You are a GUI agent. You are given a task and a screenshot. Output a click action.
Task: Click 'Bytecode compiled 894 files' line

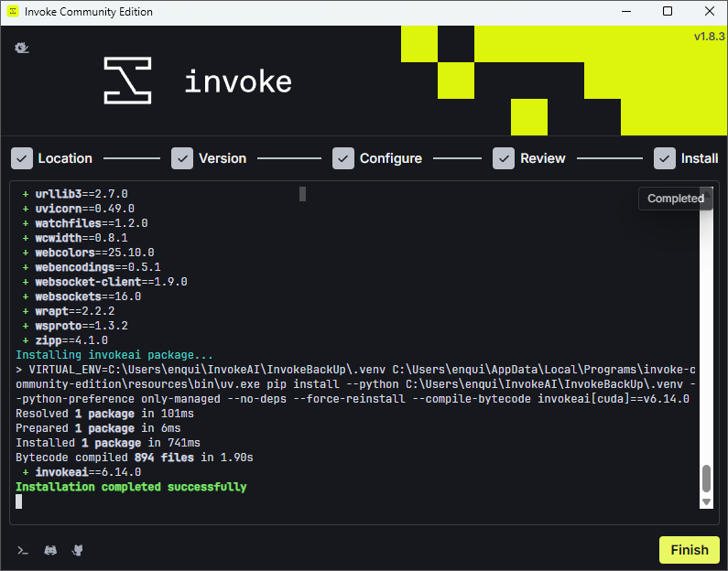(x=135, y=458)
